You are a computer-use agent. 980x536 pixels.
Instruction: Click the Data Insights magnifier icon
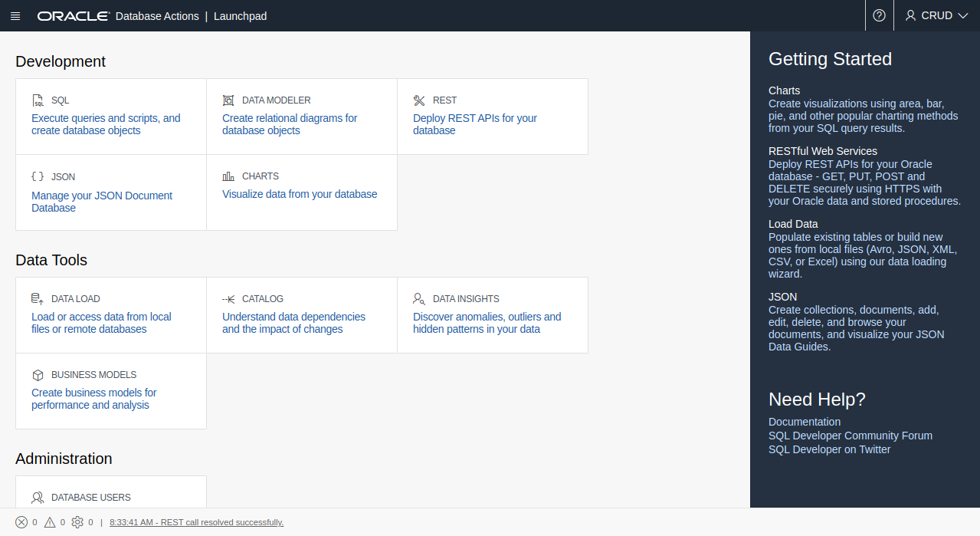pos(419,299)
